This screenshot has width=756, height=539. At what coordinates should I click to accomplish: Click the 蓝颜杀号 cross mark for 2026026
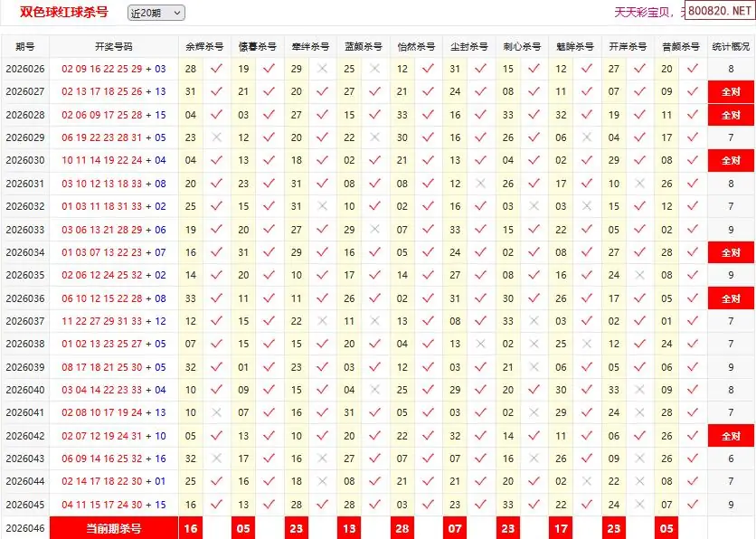click(374, 69)
